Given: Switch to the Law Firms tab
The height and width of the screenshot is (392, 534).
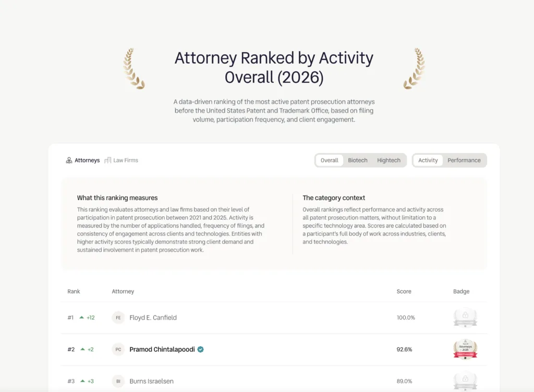Looking at the screenshot, I should [126, 161].
